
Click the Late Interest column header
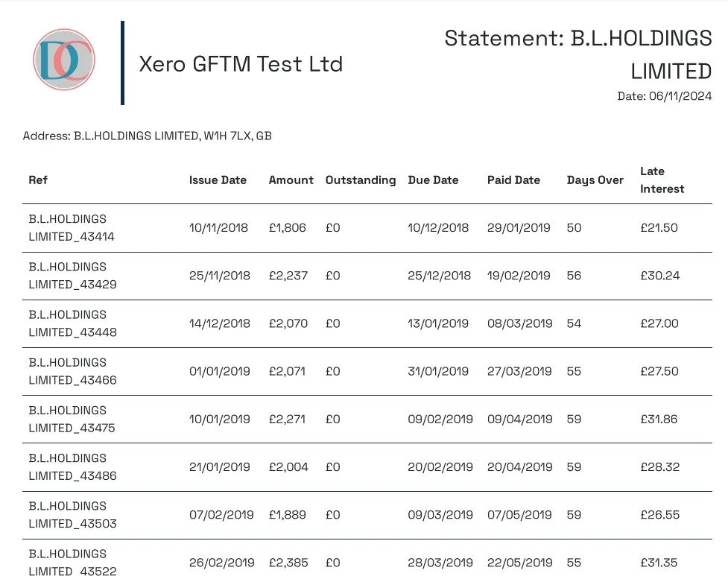tap(662, 180)
